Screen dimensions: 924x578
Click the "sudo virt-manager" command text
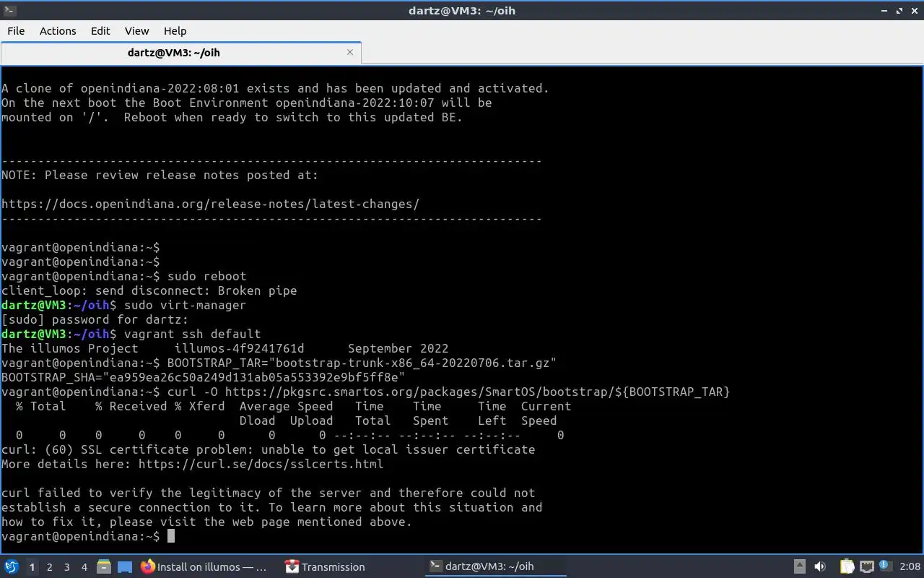pos(185,305)
